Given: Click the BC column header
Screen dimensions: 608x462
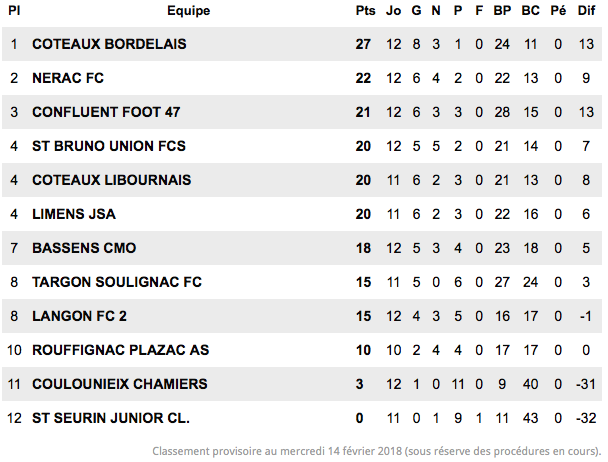Looking at the screenshot, I should [x=530, y=10].
